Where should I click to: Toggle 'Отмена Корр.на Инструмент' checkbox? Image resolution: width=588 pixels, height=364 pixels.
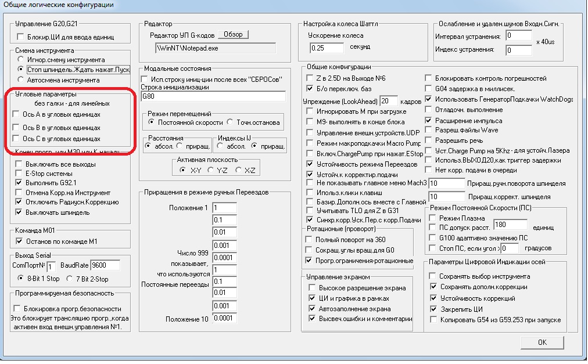tap(19, 192)
